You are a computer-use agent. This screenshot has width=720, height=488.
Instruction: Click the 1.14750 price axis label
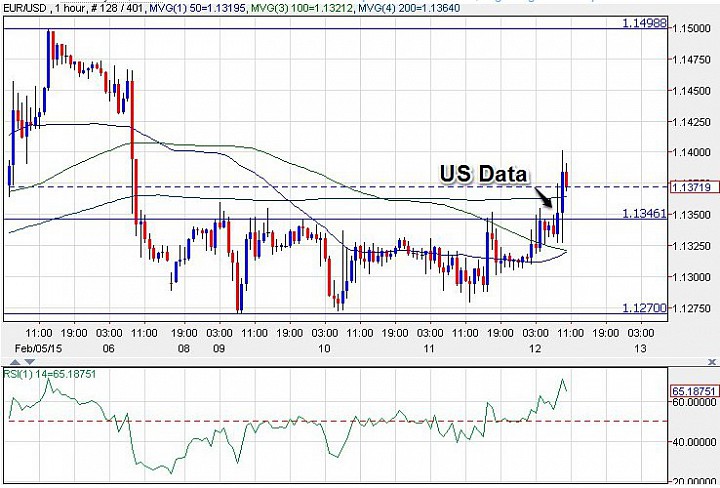click(691, 60)
